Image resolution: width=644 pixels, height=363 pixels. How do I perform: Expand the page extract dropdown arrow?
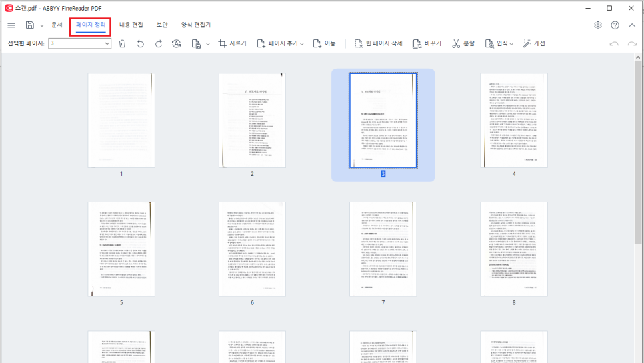(208, 44)
